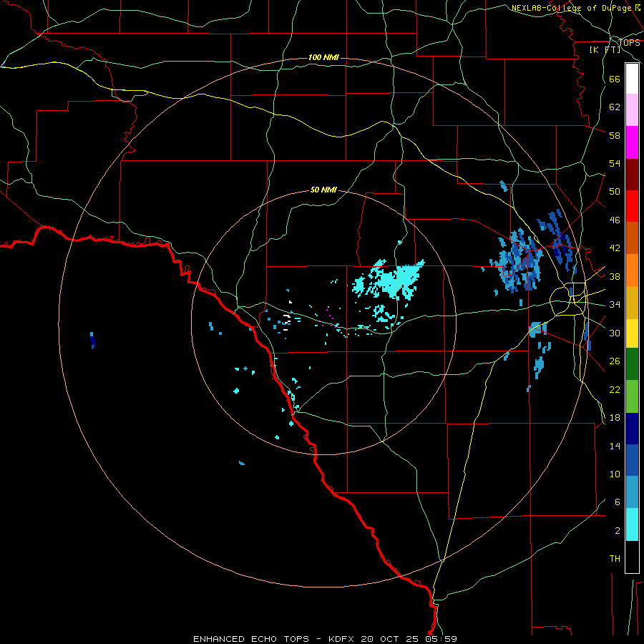Pick the bright red legend swatch
Viewport: 644px width, 644px height.
tap(632, 206)
